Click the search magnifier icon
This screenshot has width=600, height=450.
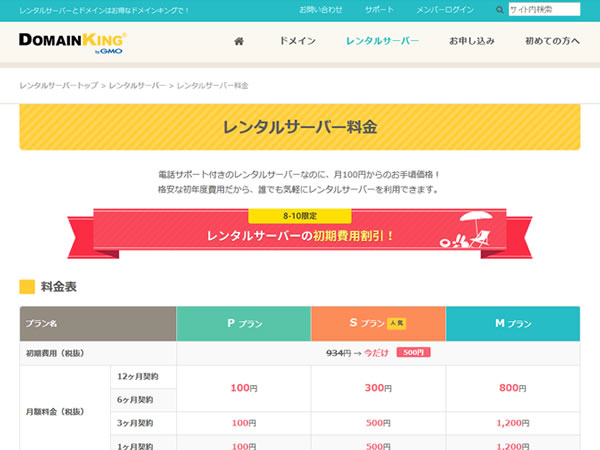499,10
